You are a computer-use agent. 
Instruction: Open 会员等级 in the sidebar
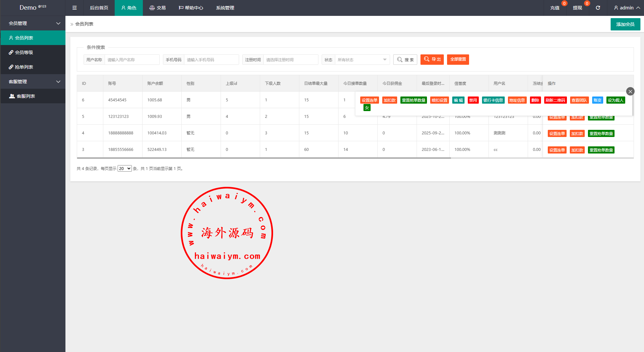(x=24, y=52)
